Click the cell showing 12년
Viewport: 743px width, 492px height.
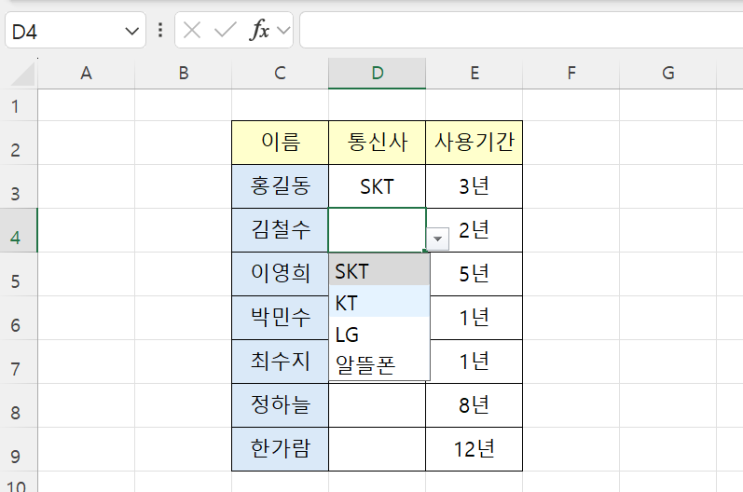tap(473, 449)
